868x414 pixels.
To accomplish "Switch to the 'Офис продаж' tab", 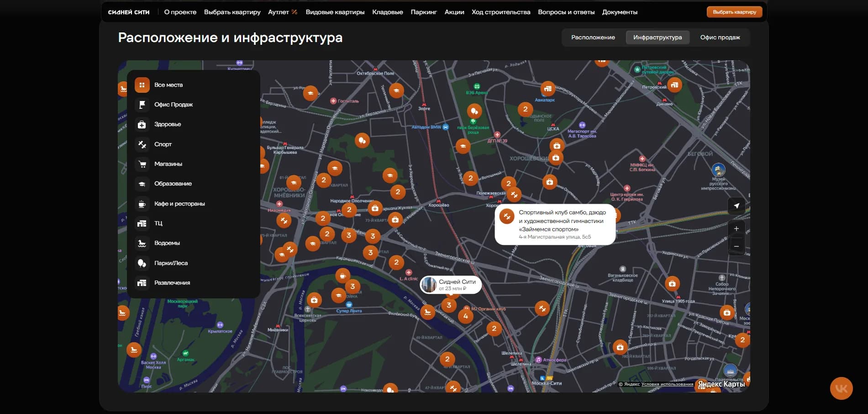I will 720,37.
